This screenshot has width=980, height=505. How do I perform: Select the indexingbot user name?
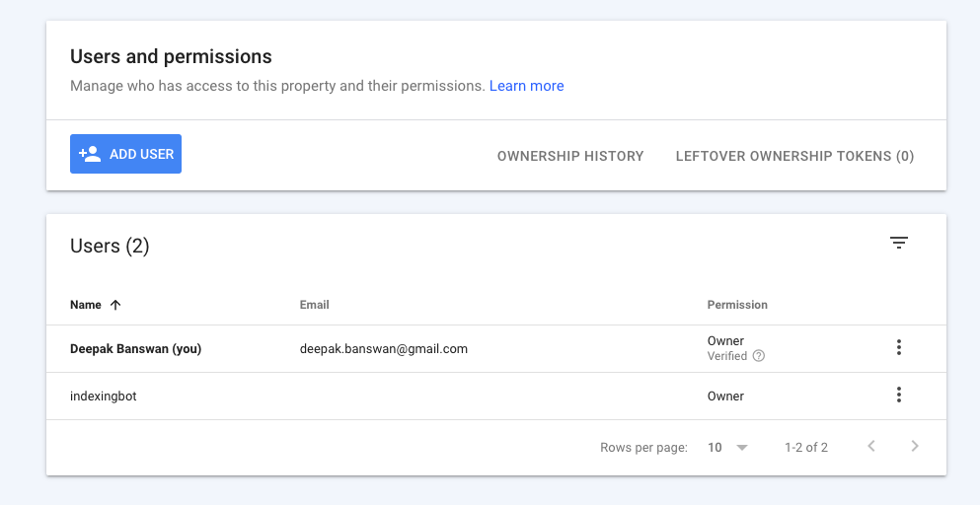[102, 396]
